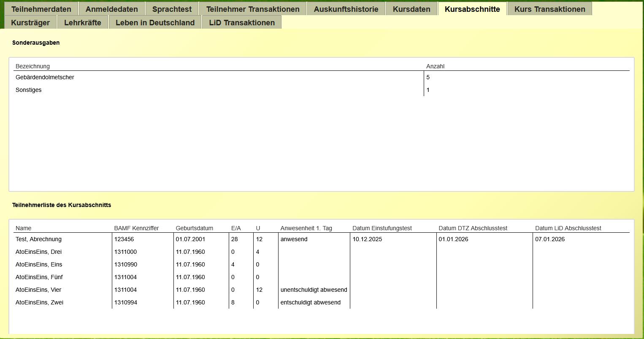
Task: Switch to the Kurs Transaktionen tab
Action: [549, 9]
